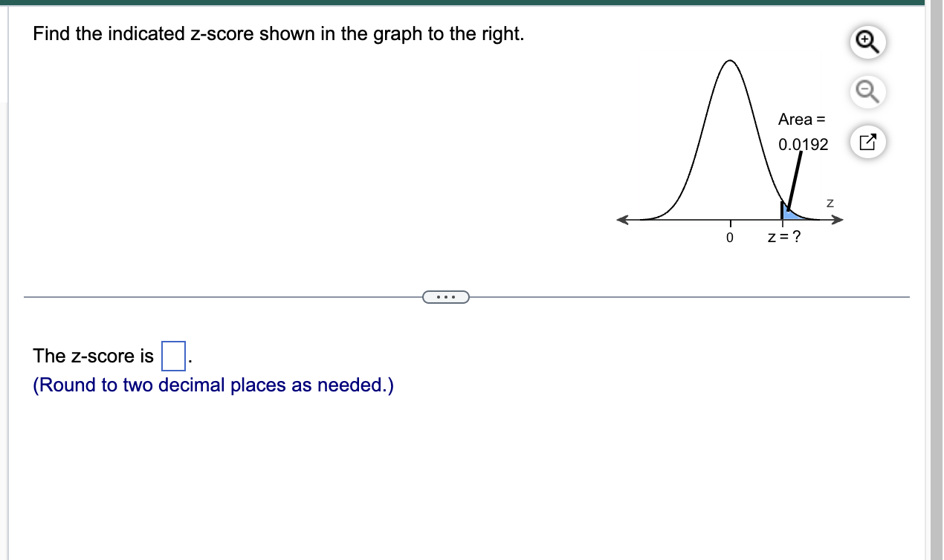Open the ellipsis separator between question and answer
Viewport: 944px width, 560px height.
(446, 296)
